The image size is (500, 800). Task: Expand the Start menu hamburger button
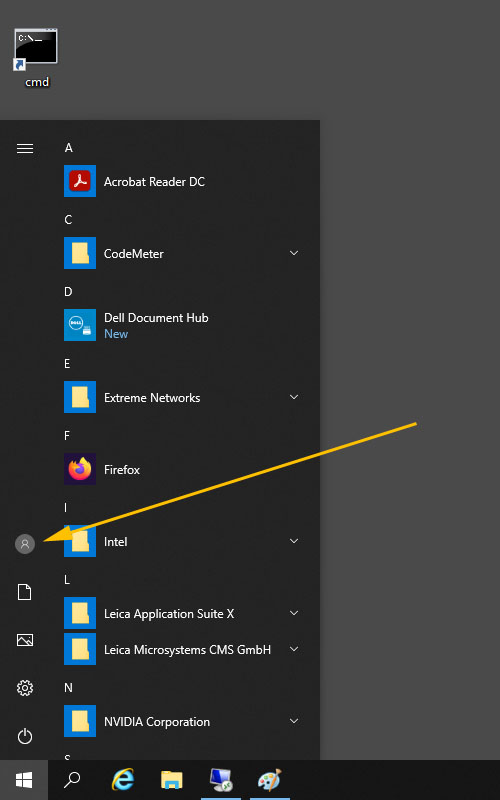(25, 148)
